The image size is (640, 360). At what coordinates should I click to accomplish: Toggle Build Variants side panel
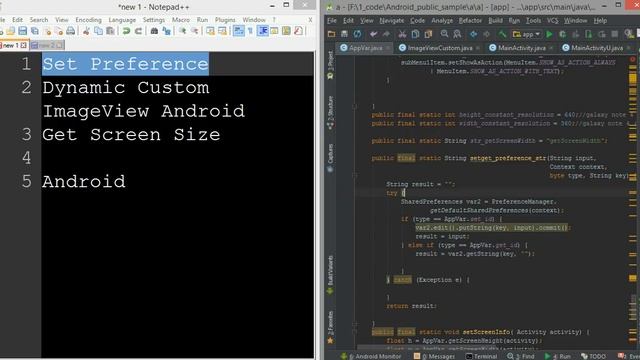pos(330,274)
